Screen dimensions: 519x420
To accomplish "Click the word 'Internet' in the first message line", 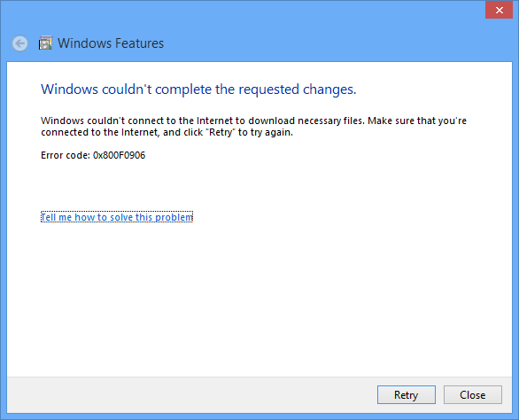I will [214, 121].
